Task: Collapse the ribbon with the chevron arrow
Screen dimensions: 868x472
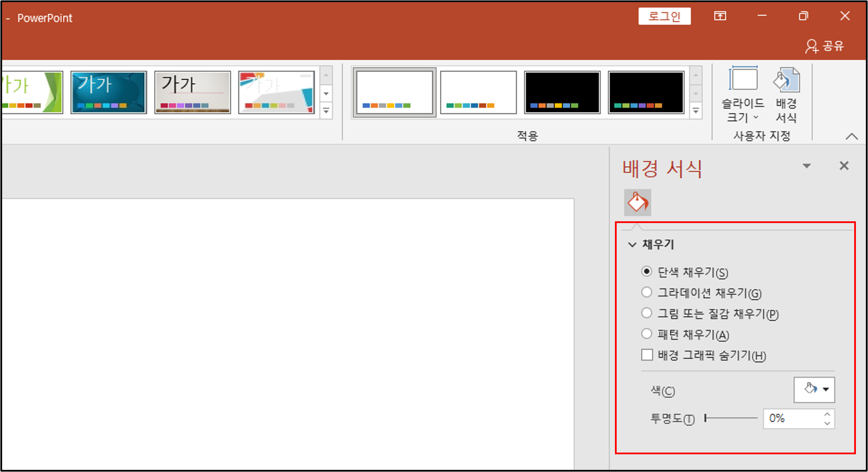Action: 852,136
